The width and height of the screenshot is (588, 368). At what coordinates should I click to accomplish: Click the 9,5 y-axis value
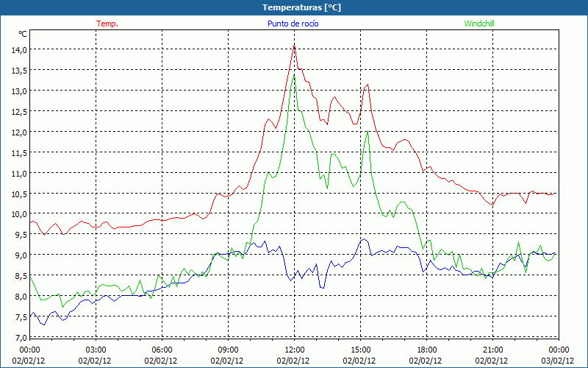coord(21,235)
